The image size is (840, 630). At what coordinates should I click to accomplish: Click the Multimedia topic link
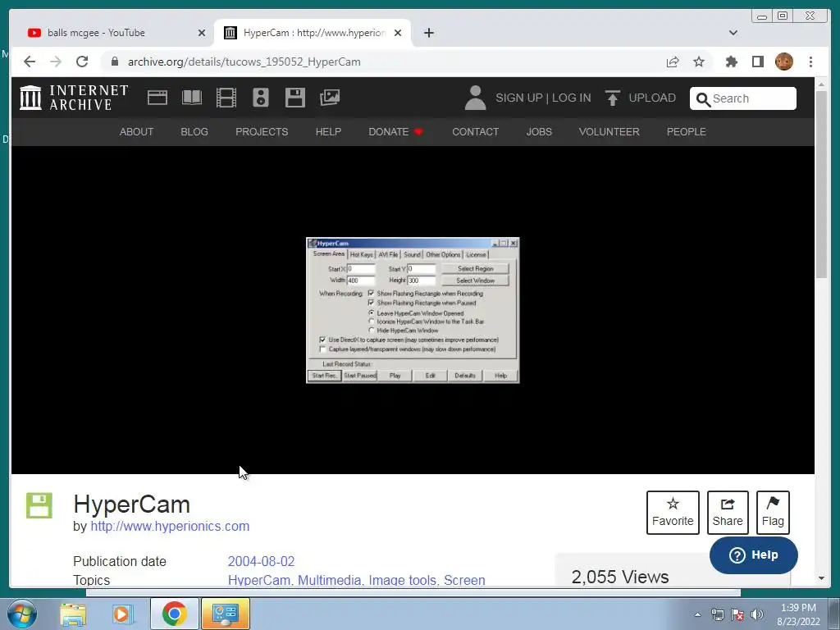[x=329, y=580]
